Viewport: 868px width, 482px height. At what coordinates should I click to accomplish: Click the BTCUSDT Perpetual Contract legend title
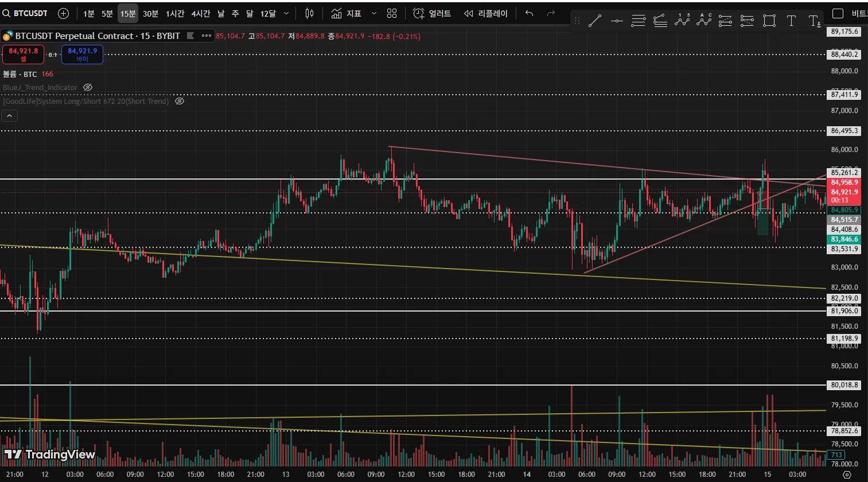[98, 36]
